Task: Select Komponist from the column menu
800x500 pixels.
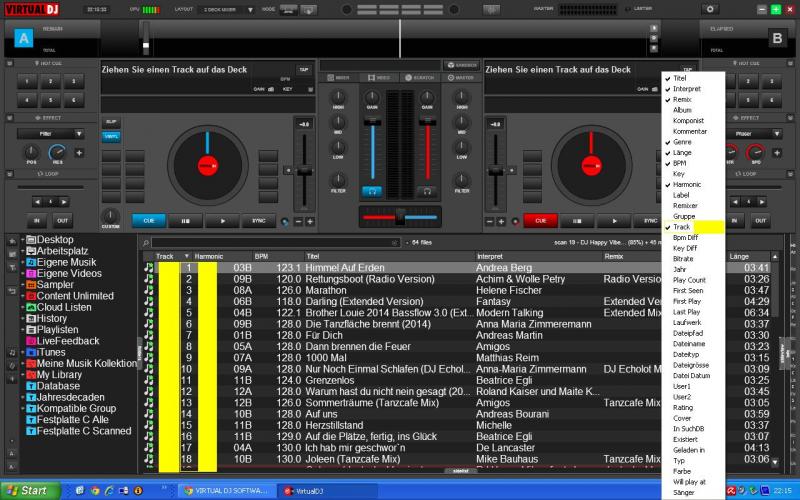Action: tap(687, 120)
